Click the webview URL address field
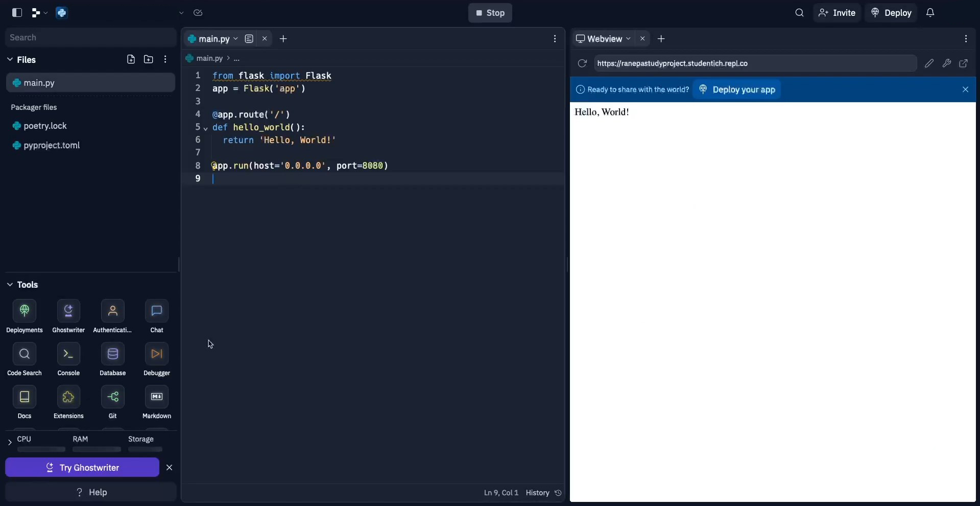The height and width of the screenshot is (506, 980). click(x=754, y=63)
